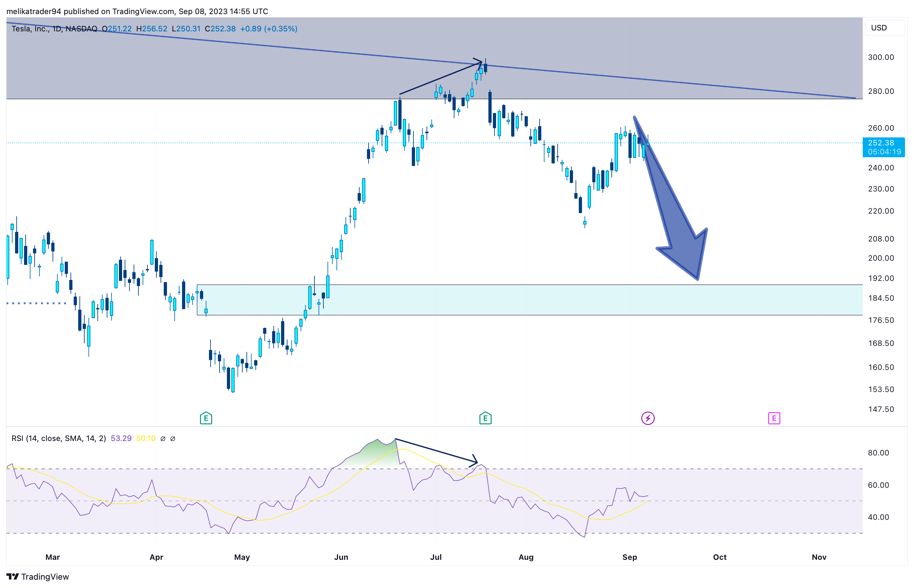Click the 168.50 price axis label
Viewport: 914px width, 588px height.
pos(881,343)
